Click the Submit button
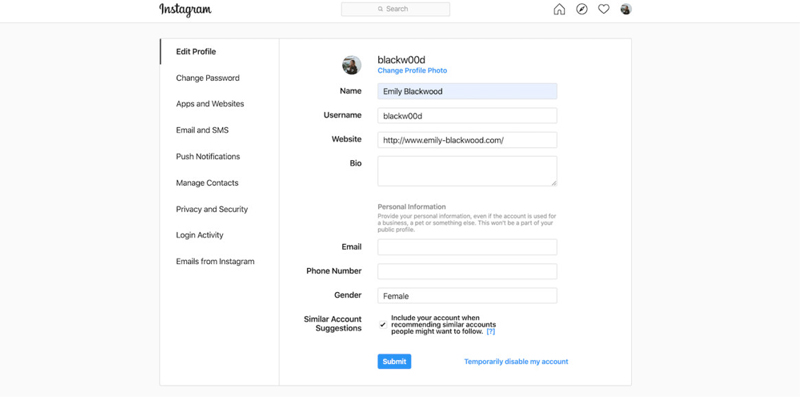 [394, 362]
